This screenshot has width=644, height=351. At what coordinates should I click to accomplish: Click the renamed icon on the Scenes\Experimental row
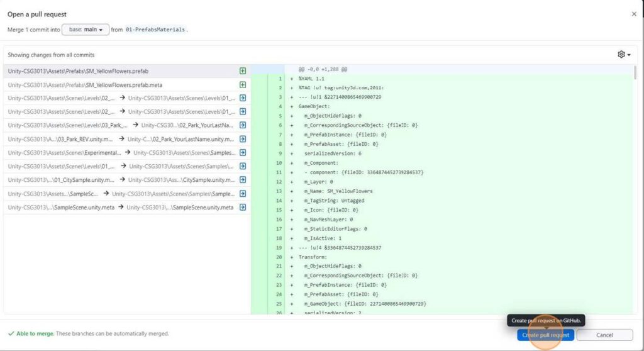(243, 152)
